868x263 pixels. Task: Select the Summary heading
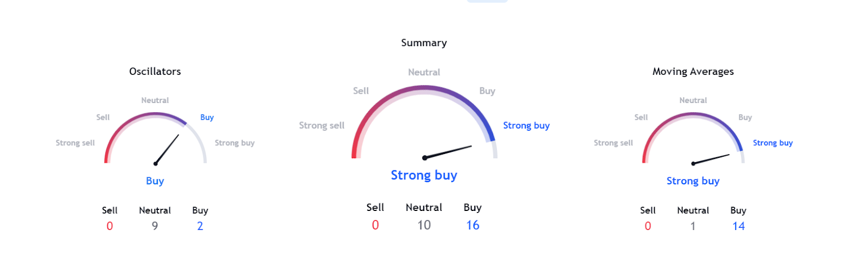pos(424,43)
